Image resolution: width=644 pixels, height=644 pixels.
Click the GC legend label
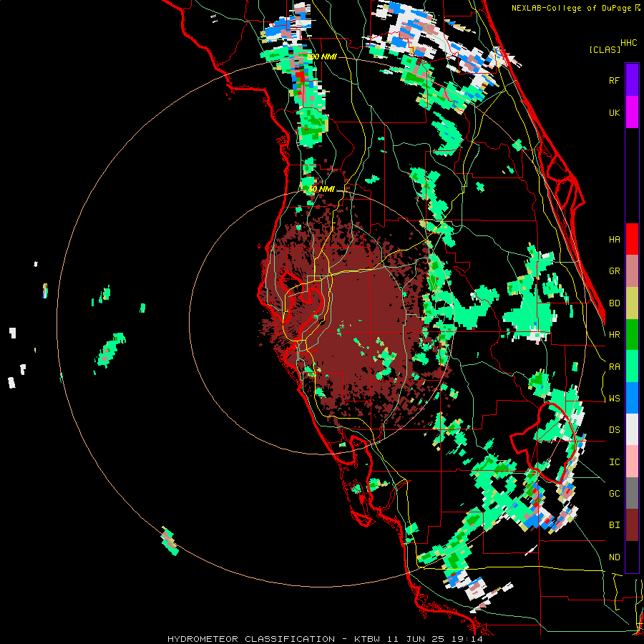click(614, 494)
